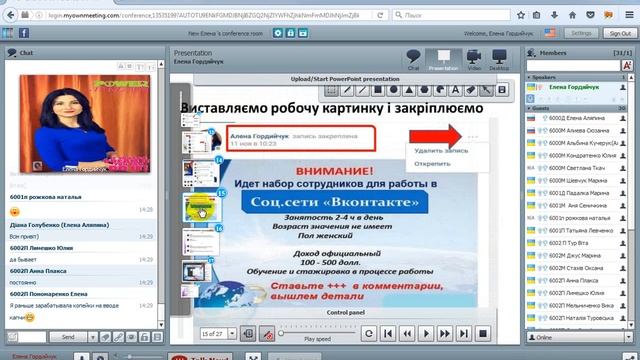Open slide thumbnail 14
This screenshot has height=360, width=640.
click(200, 173)
